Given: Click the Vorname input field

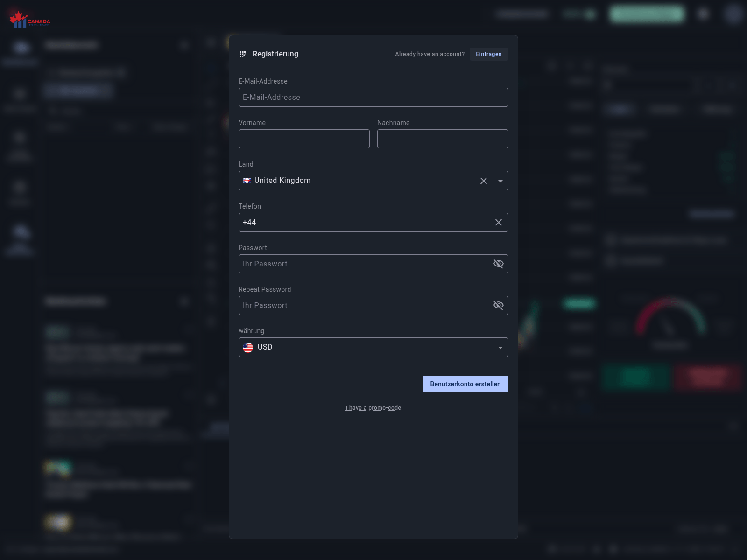Looking at the screenshot, I should (x=304, y=139).
